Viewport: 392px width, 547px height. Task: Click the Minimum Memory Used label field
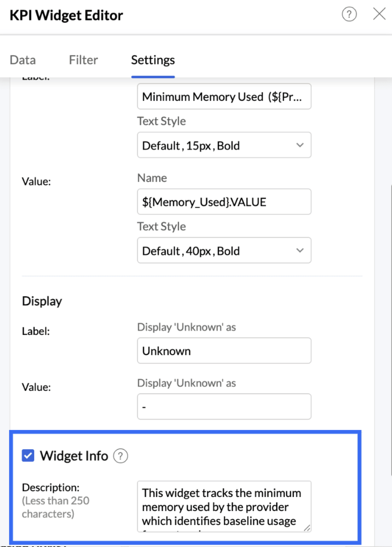tap(224, 97)
